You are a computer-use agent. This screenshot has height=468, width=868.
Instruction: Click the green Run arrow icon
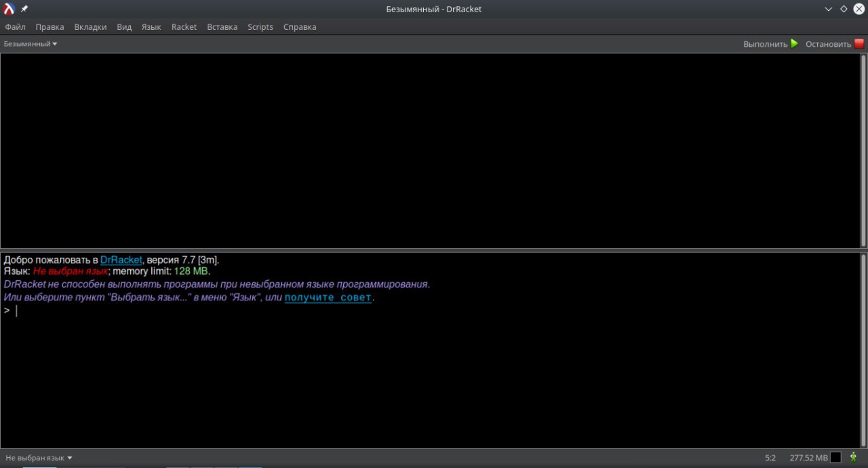795,43
